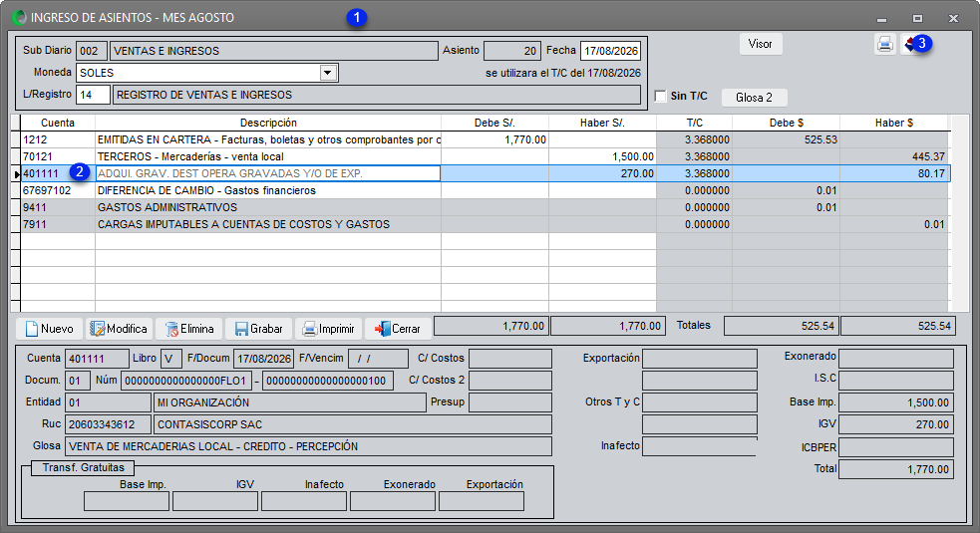This screenshot has width=980, height=533.
Task: Click the Docum. 01 field
Action: (x=78, y=380)
